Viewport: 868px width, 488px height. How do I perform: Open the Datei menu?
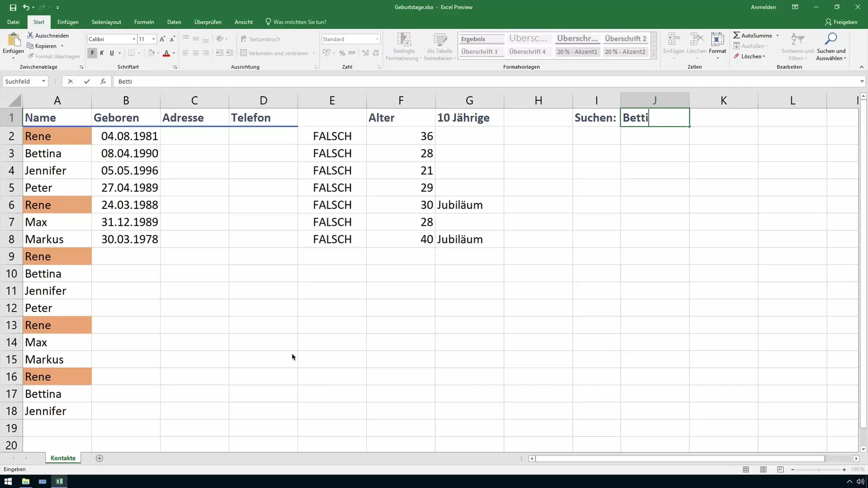click(13, 22)
